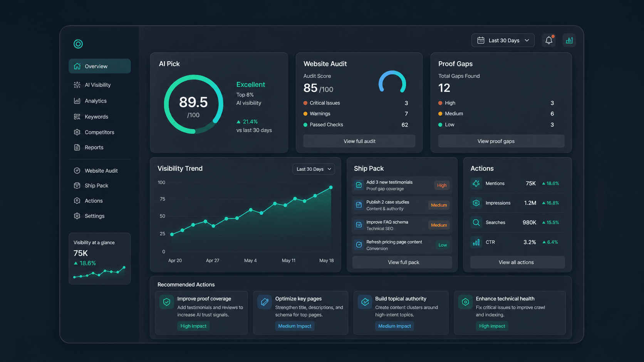644x362 pixels.
Task: Click the View full audit button
Action: [359, 141]
